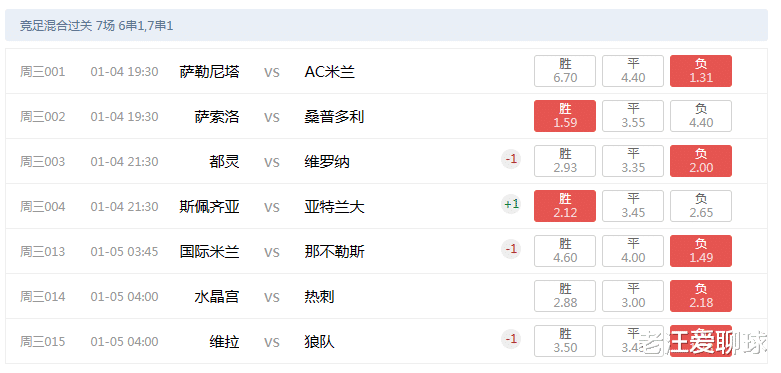
Task: Select 负 1.31 for 萨勒尼塔 vs AC米兰
Action: tap(701, 71)
